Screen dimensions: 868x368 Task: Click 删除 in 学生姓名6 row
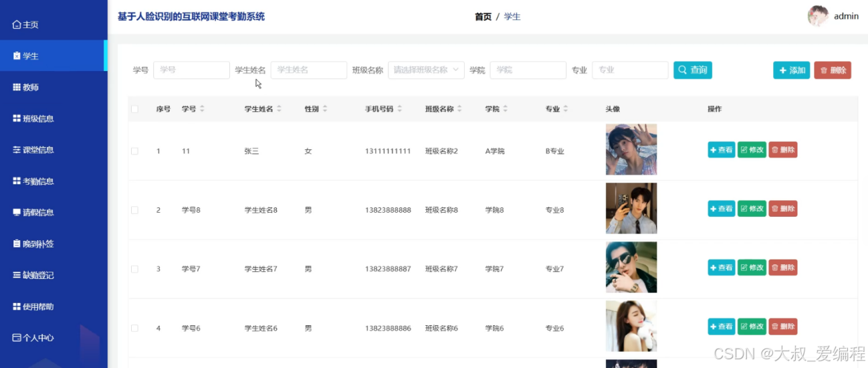click(783, 327)
